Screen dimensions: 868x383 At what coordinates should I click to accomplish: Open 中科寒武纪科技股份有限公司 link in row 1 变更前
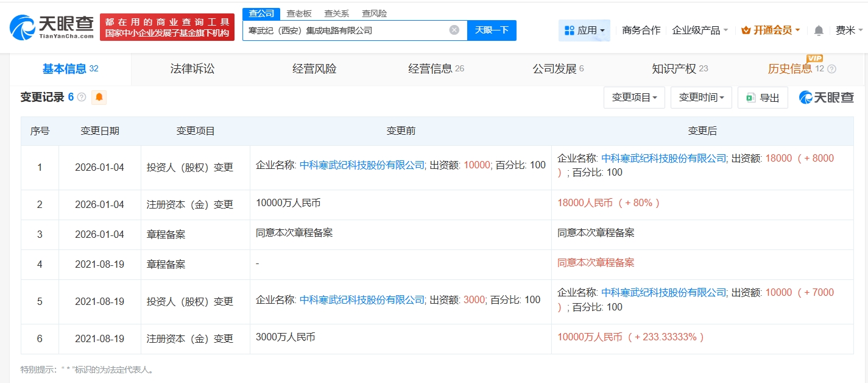[x=362, y=165]
